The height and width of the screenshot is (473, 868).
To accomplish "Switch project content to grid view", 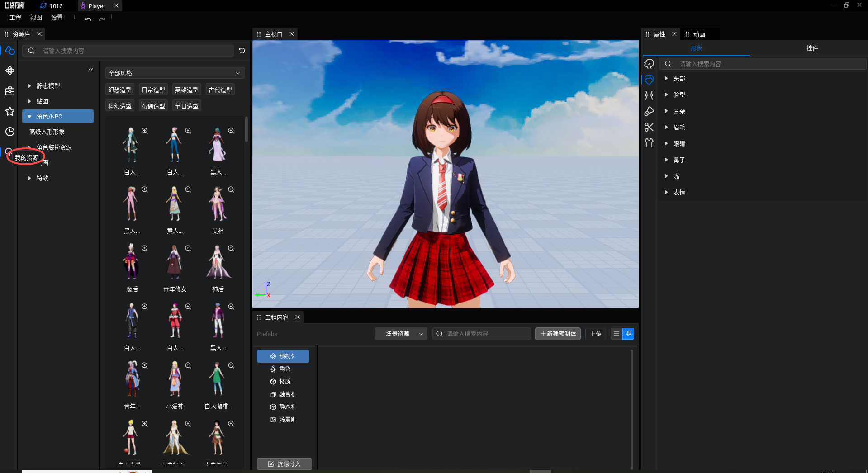I will pyautogui.click(x=628, y=334).
